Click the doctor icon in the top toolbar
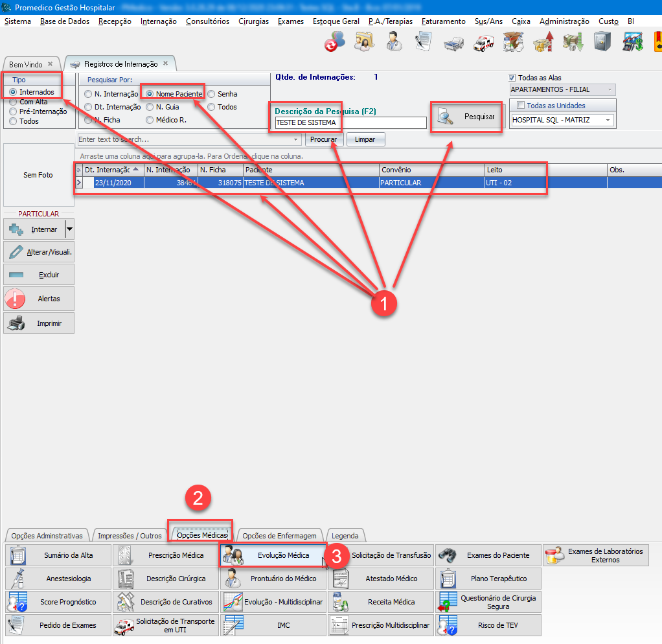 393,43
